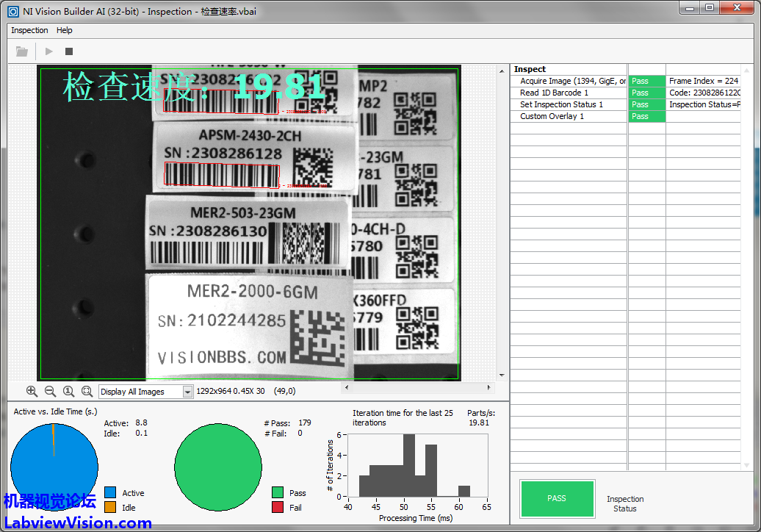Click the zoom to fit icon
761x532 pixels.
pos(87,392)
